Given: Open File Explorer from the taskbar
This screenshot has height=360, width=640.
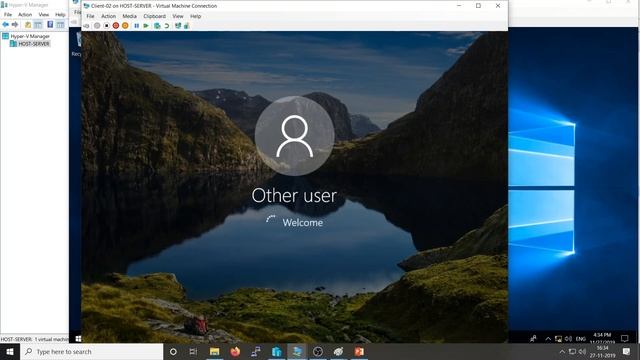Looking at the screenshot, I should (x=214, y=351).
